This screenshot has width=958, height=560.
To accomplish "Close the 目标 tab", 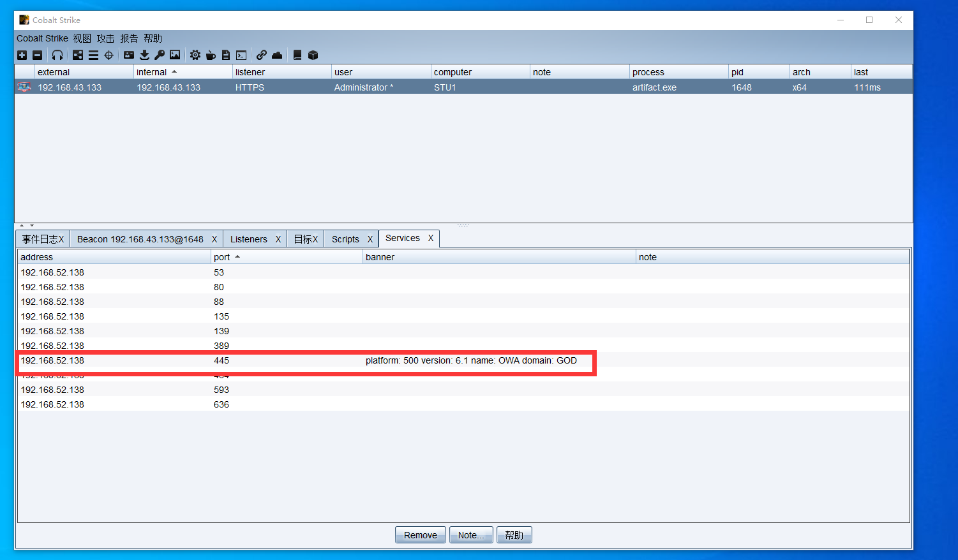I will tap(315, 239).
